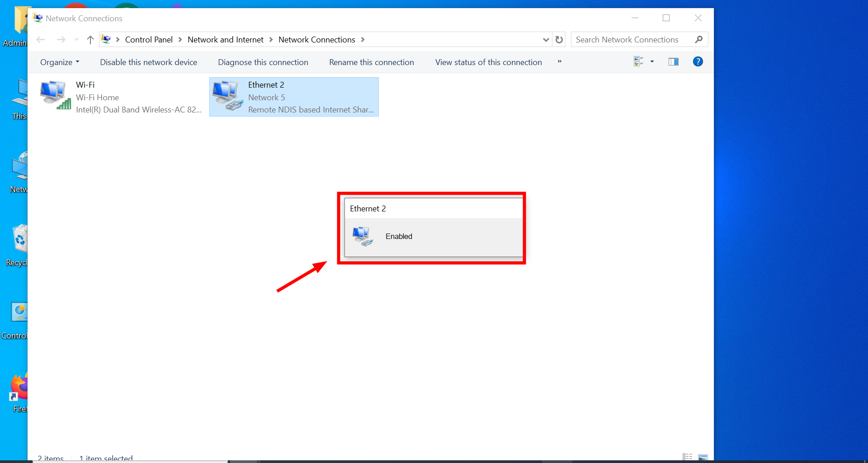
Task: Click View status of this connection
Action: point(489,62)
